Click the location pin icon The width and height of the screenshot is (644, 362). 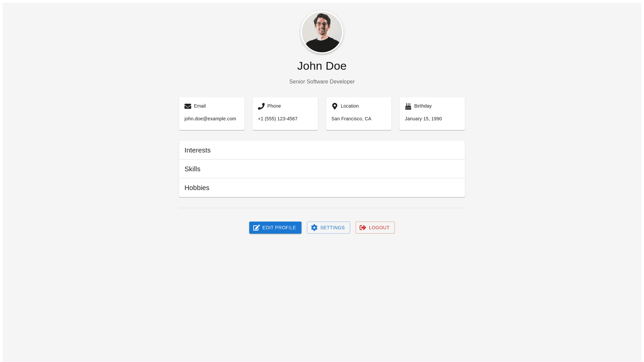tap(335, 106)
